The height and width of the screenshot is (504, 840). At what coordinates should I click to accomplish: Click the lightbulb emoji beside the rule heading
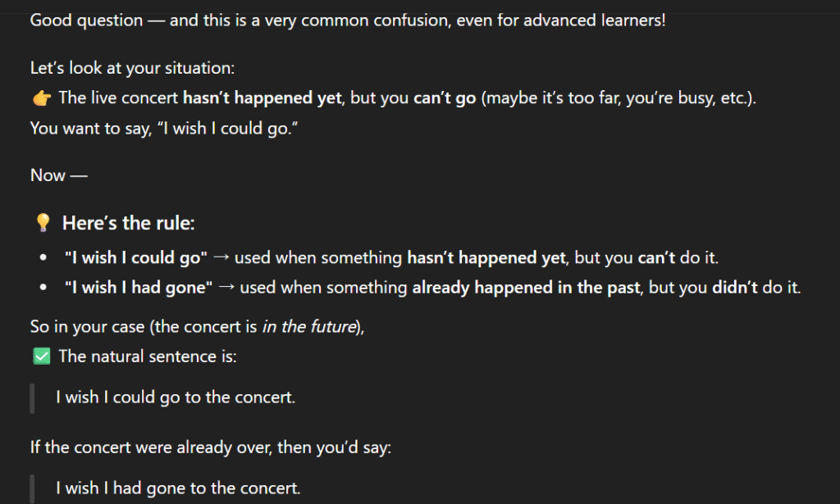coord(43,223)
